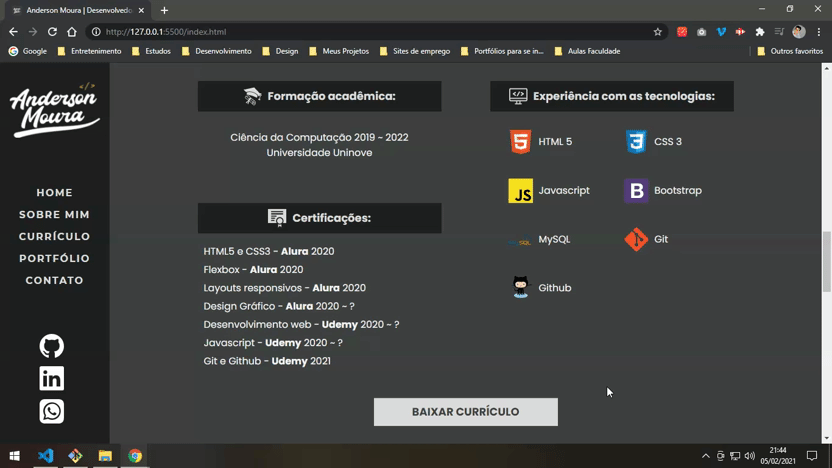The height and width of the screenshot is (468, 832).
Task: Click the 'Git e Github - Udemy 2021' line
Action: pos(267,361)
